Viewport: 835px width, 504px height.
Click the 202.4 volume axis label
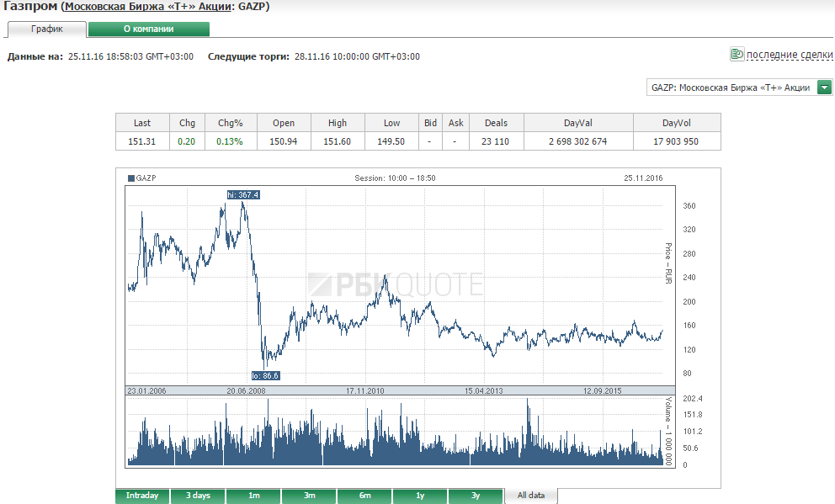[x=692, y=399]
